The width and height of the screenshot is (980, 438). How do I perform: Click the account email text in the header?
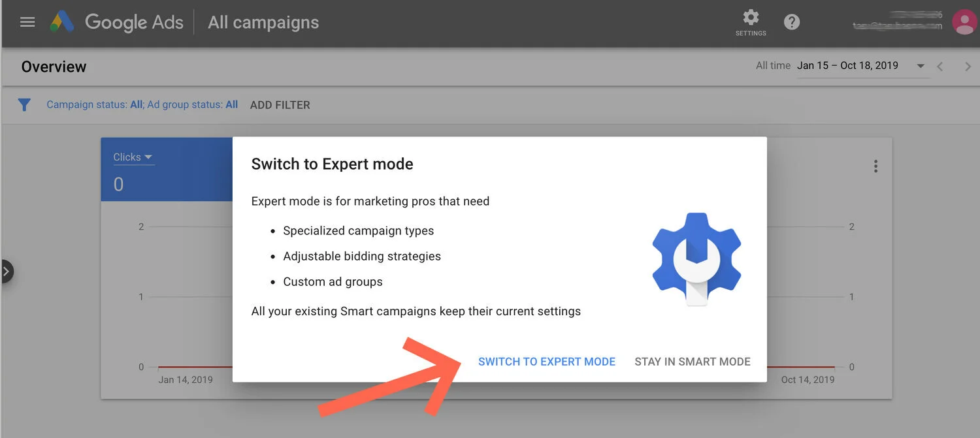coord(898,26)
